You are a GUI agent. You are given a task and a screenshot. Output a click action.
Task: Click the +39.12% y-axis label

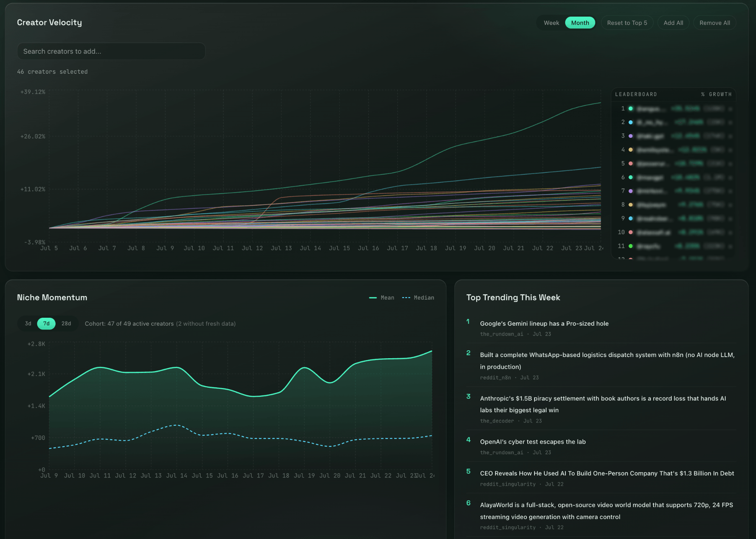click(33, 92)
